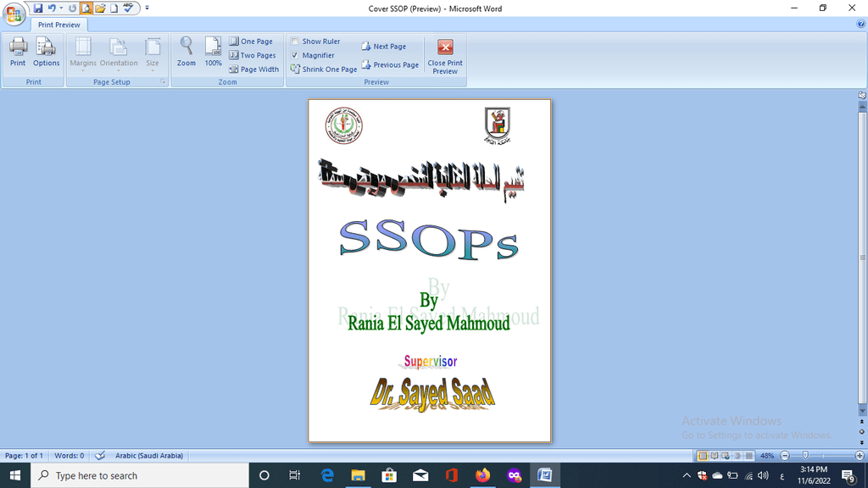Undo the last action
The height and width of the screenshot is (488, 868).
click(x=52, y=8)
